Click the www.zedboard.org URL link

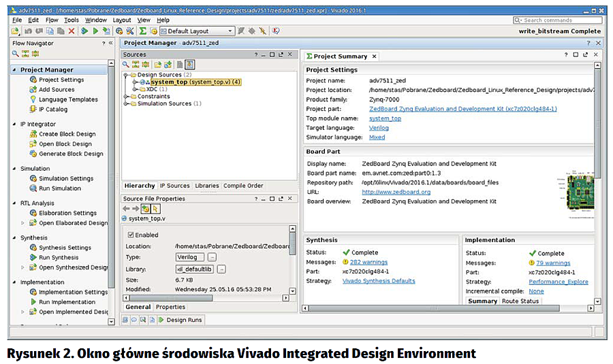[396, 192]
